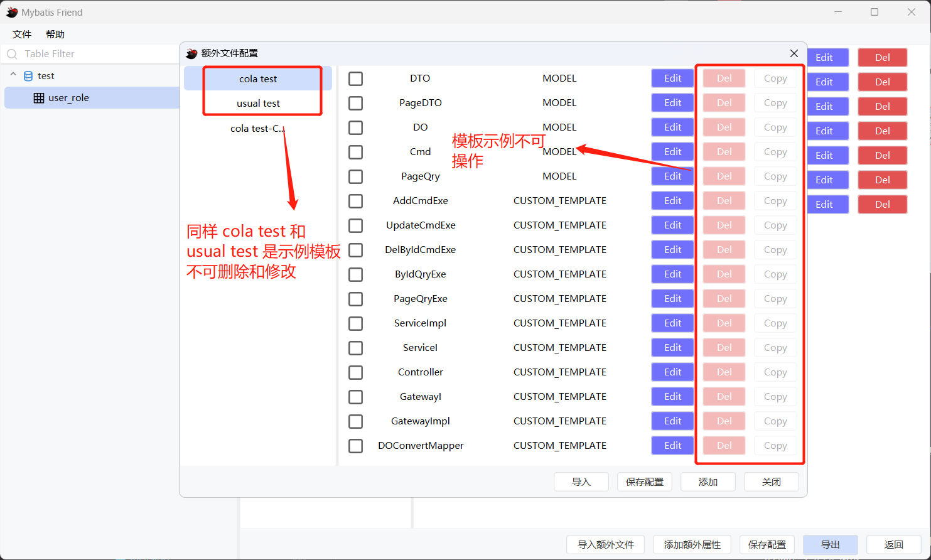Image resolution: width=931 pixels, height=560 pixels.
Task: Click the 关闭 button
Action: (x=772, y=482)
